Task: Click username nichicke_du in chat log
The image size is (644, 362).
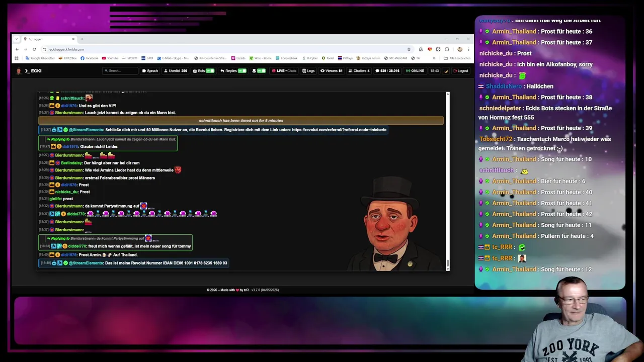Action: 66,192
